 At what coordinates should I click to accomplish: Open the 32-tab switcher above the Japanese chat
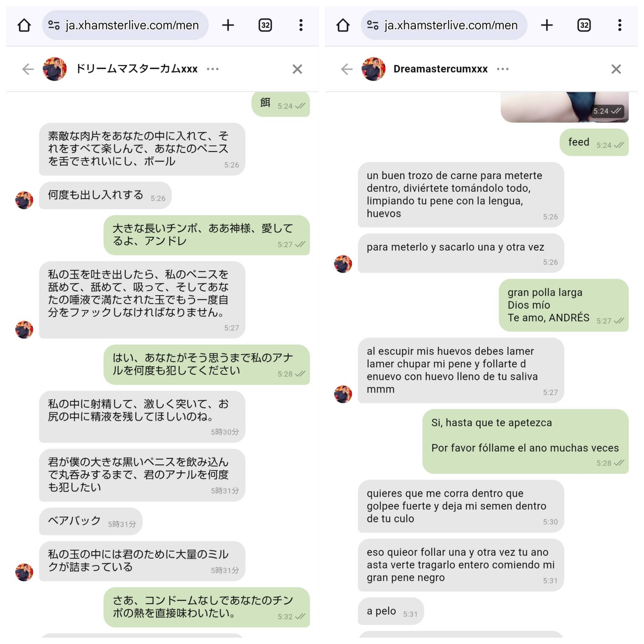(x=265, y=25)
